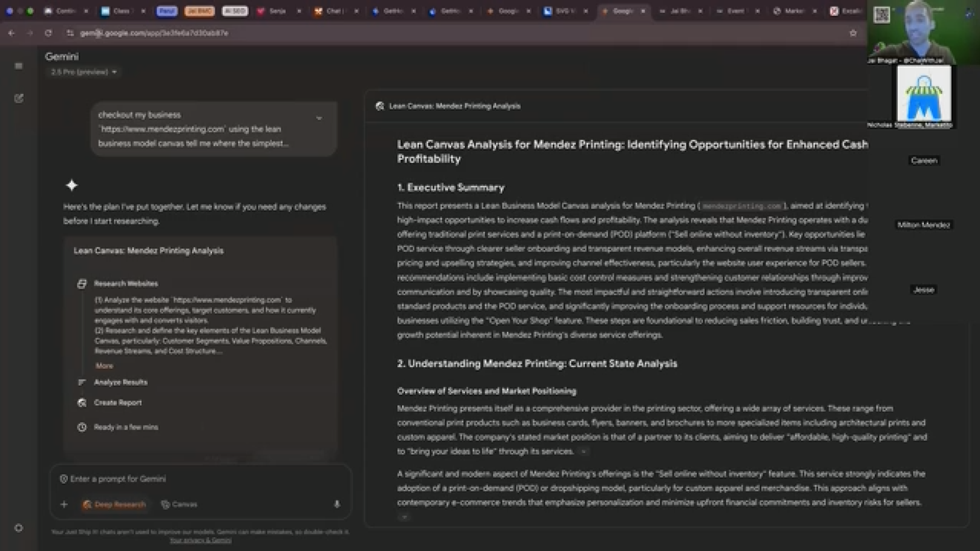Screen dimensions: 980x551
Task: Open the Gemini hamburger main menu
Action: point(19,66)
